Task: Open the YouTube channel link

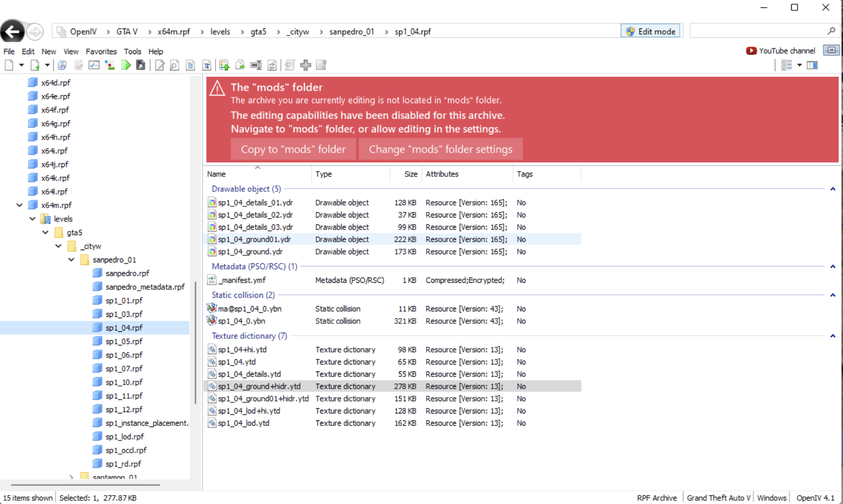Action: pyautogui.click(x=787, y=51)
